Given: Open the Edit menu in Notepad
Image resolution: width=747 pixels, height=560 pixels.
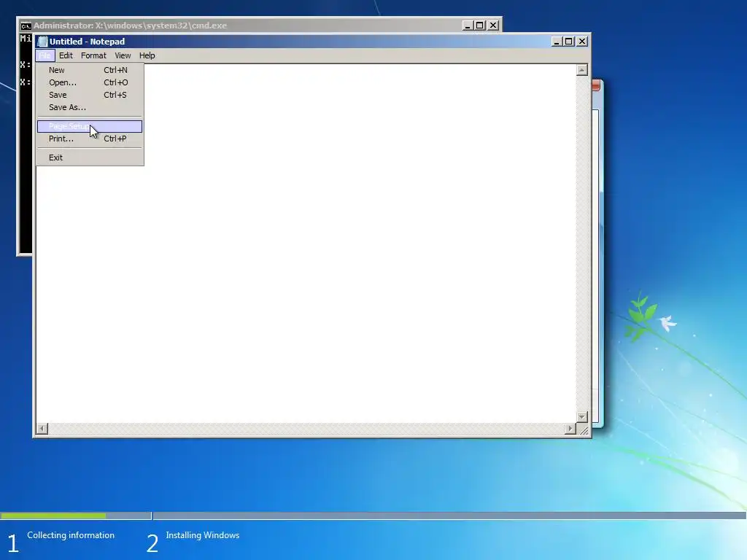Looking at the screenshot, I should (66, 55).
